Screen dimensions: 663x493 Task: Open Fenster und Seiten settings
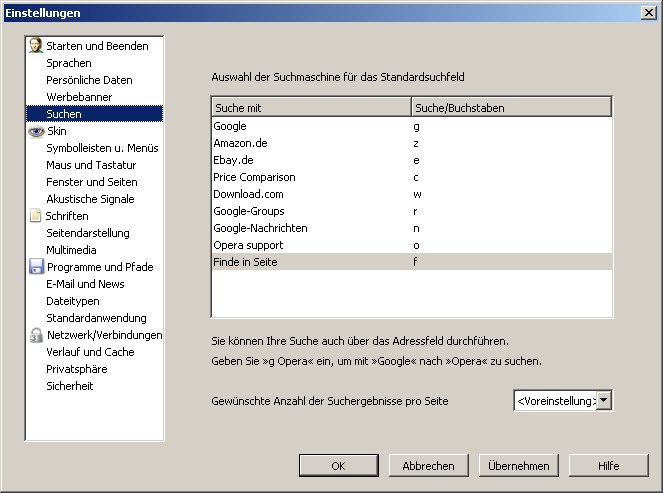92,182
